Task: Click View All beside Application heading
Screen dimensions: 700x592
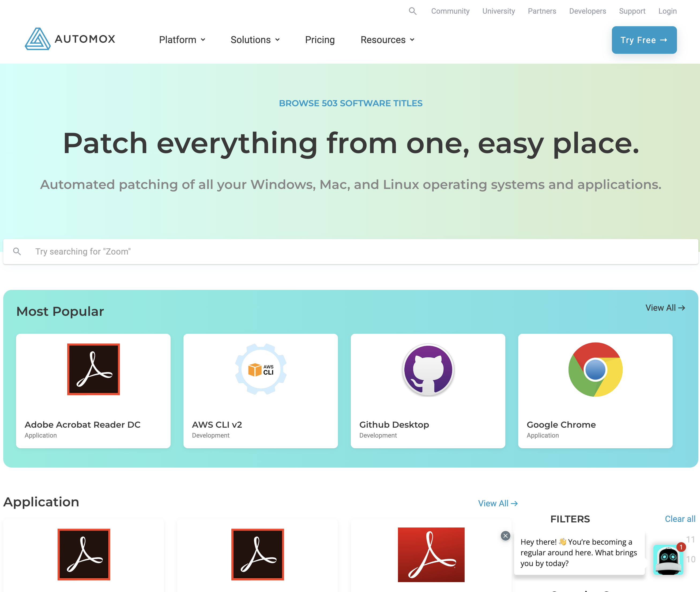Action: (x=498, y=503)
